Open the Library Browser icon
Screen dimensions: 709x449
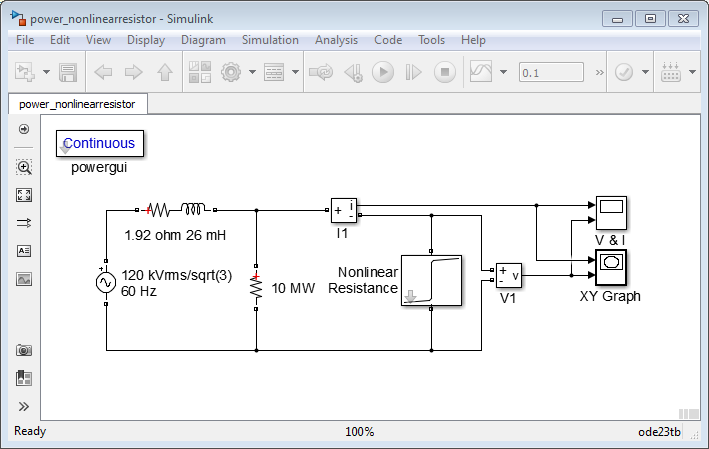(x=201, y=73)
